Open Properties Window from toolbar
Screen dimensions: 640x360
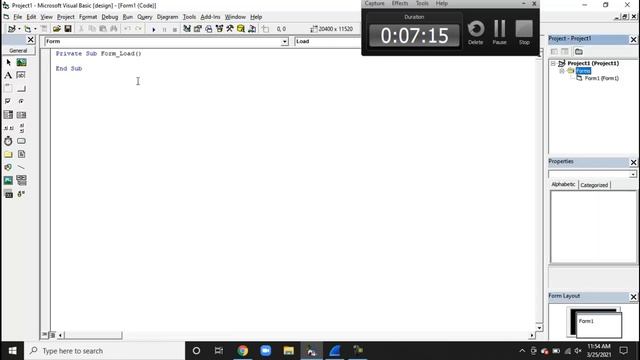[x=198, y=29]
